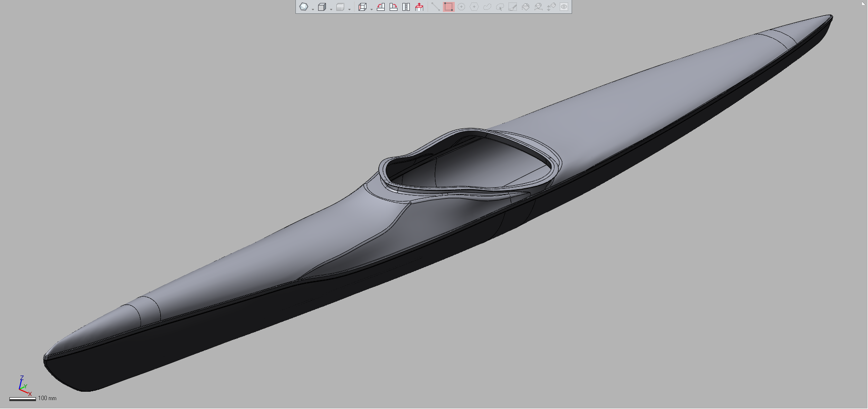Expand the viewpoint cube dropdown arrow

click(371, 9)
